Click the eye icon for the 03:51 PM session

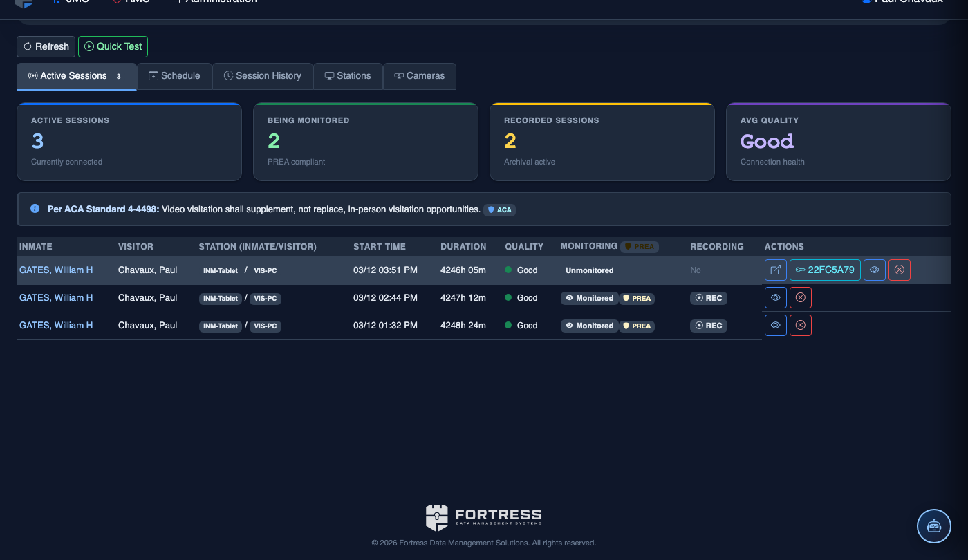click(875, 270)
